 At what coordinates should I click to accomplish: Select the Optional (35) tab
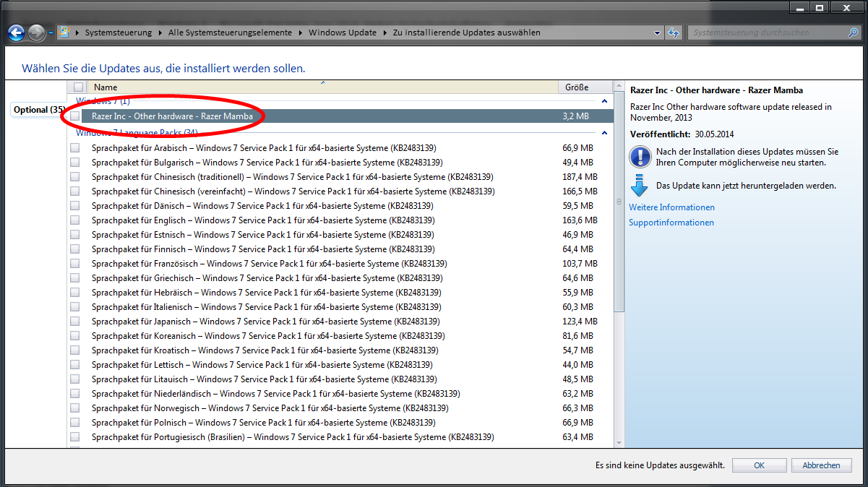pos(40,110)
